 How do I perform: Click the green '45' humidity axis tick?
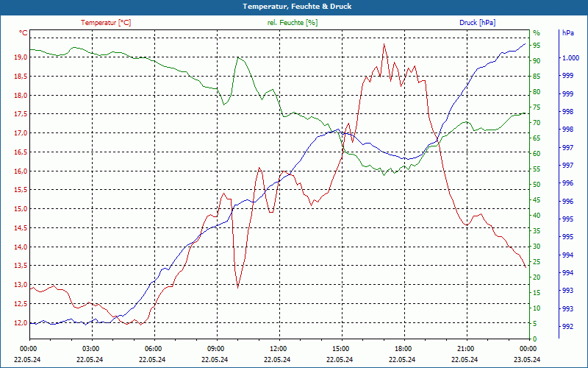537,200
